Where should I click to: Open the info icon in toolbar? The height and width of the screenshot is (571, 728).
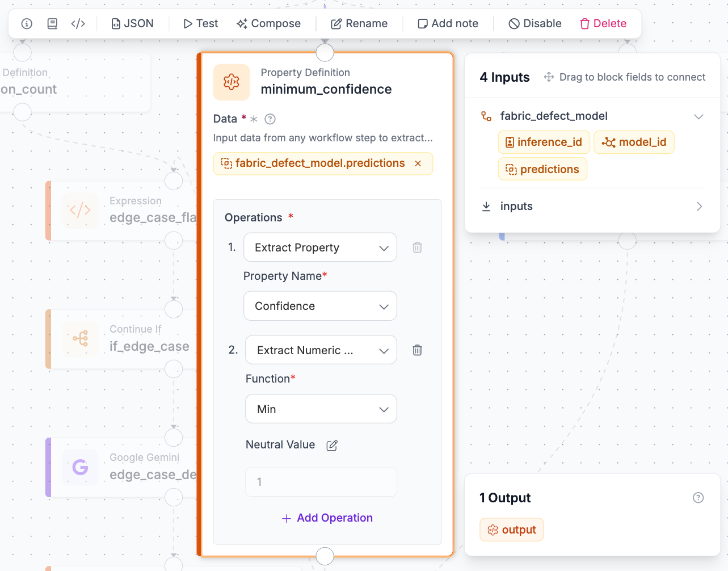point(27,24)
